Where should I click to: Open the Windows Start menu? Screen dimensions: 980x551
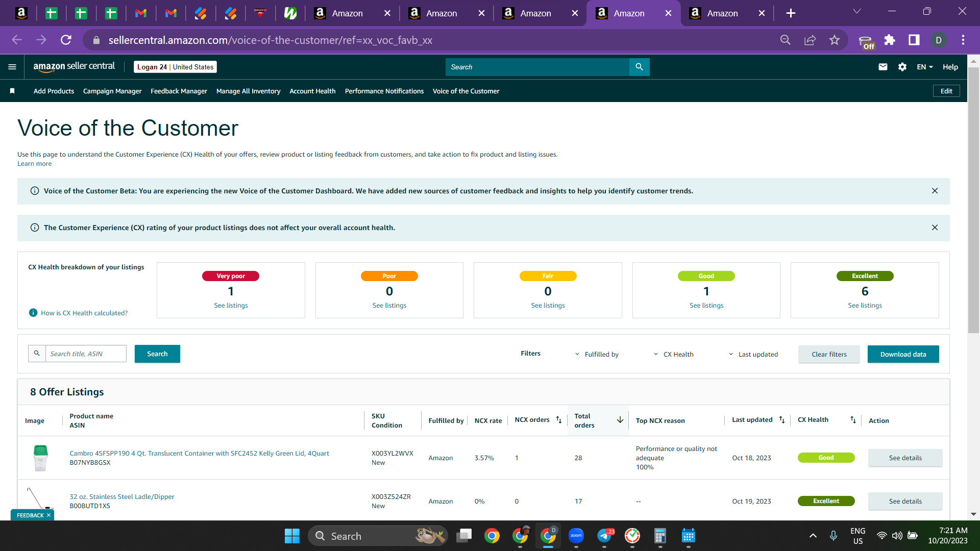point(292,536)
